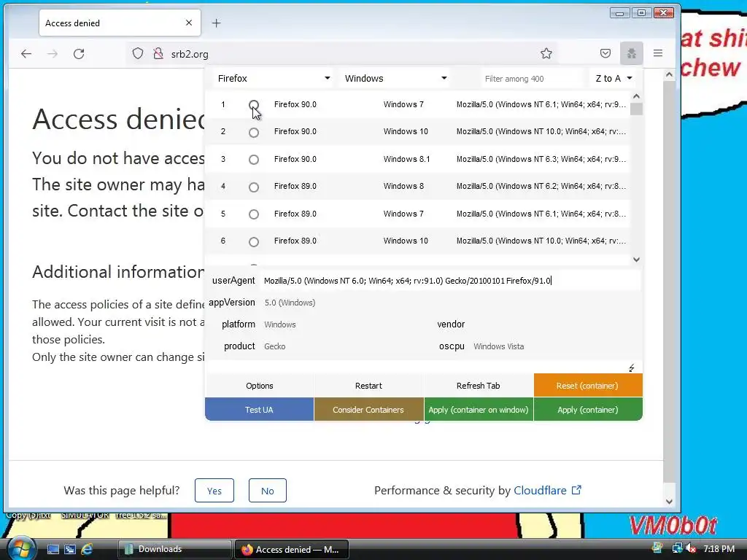Select radio for row 1 Firefox 90.0
Viewport: 747px width, 560px height.
tap(254, 105)
